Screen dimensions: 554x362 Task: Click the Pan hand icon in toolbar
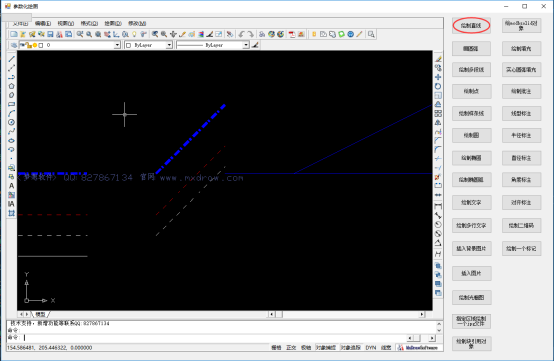[173, 34]
